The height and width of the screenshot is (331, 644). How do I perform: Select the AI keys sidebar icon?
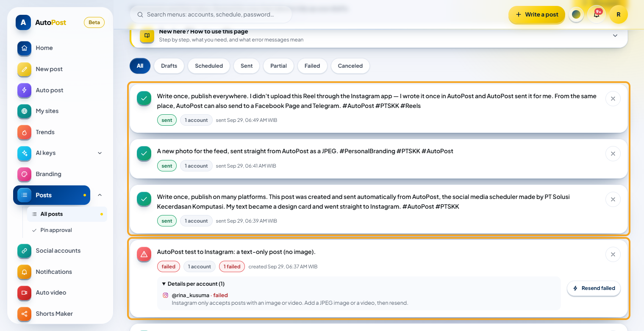click(24, 153)
